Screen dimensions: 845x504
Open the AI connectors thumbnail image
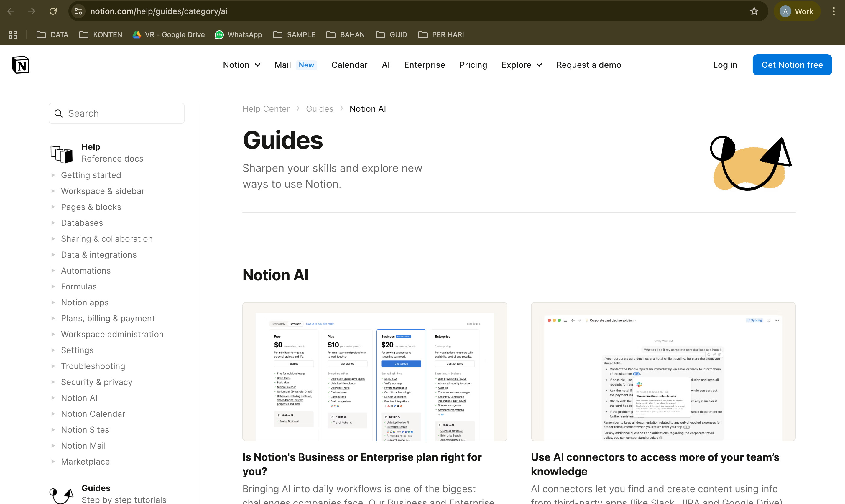tap(663, 372)
